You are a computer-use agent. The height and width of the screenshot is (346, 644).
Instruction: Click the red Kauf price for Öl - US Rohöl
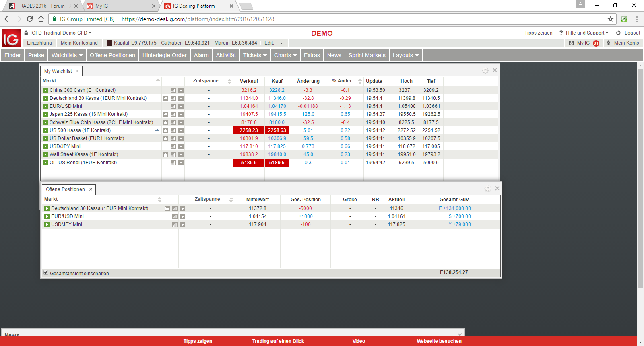(x=277, y=163)
